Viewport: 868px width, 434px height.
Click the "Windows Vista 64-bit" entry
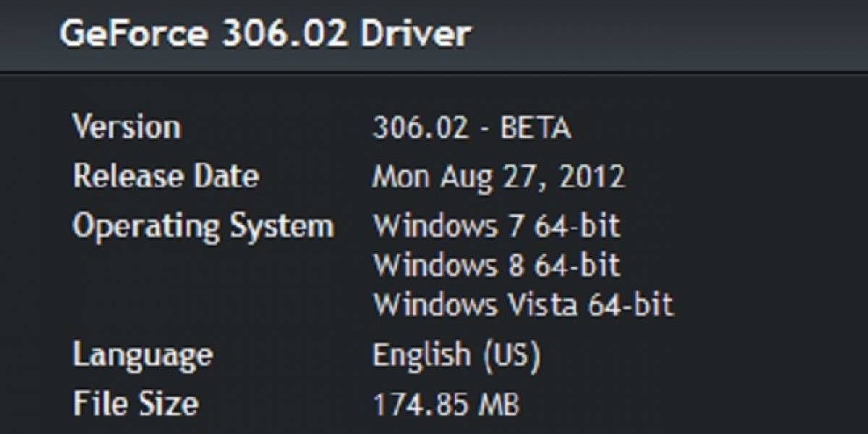point(523,305)
